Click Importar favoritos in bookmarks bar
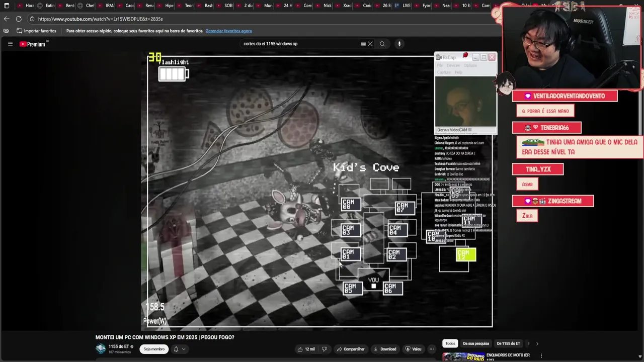The image size is (644, 362). pyautogui.click(x=36, y=31)
